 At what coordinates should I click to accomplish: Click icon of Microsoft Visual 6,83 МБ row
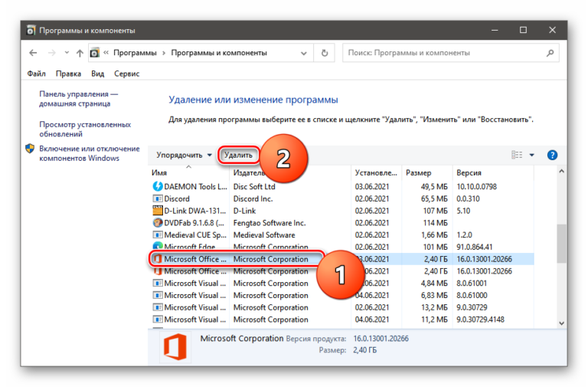click(158, 295)
